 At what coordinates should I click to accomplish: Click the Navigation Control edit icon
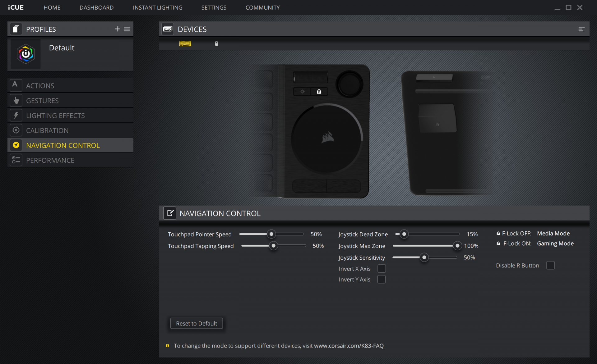coord(170,213)
